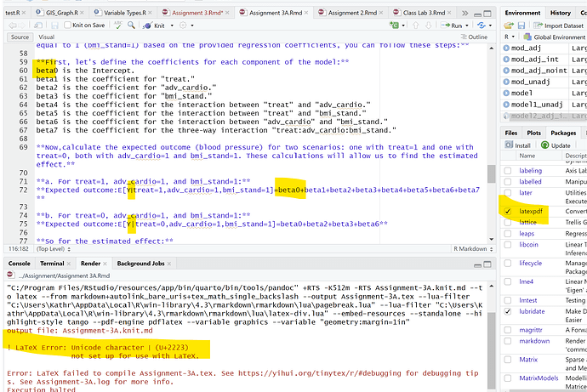Jump to next chunk arrow

[x=429, y=26]
